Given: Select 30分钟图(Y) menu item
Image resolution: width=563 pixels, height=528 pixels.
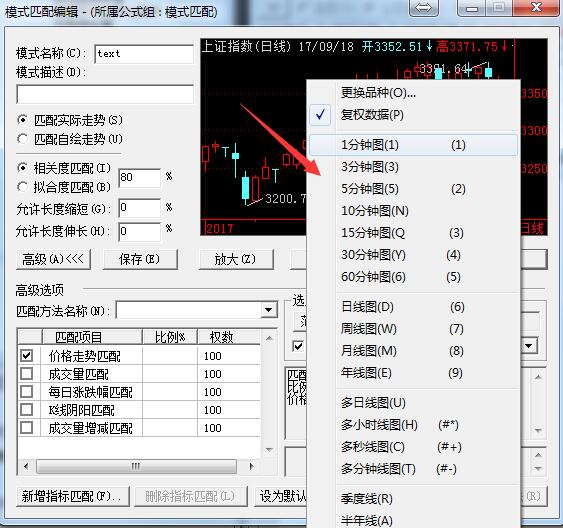Looking at the screenshot, I should [x=413, y=255].
